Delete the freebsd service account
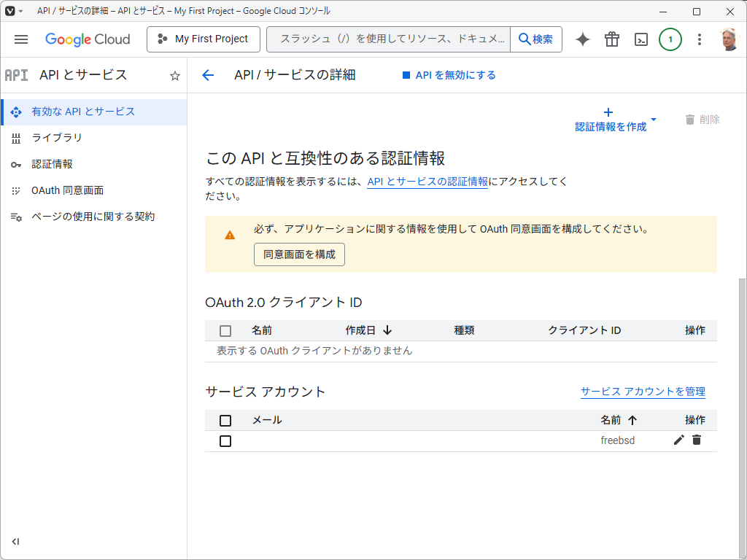Image resolution: width=747 pixels, height=560 pixels. [x=697, y=440]
